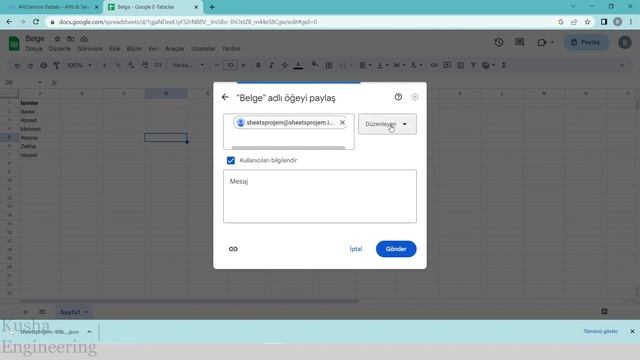Viewport: 640px width, 360px height.
Task: Toggle italic formatting
Action: [x=271, y=65]
